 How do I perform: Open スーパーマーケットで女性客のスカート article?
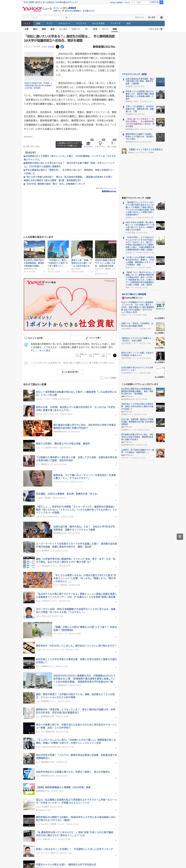[x=76, y=545]
